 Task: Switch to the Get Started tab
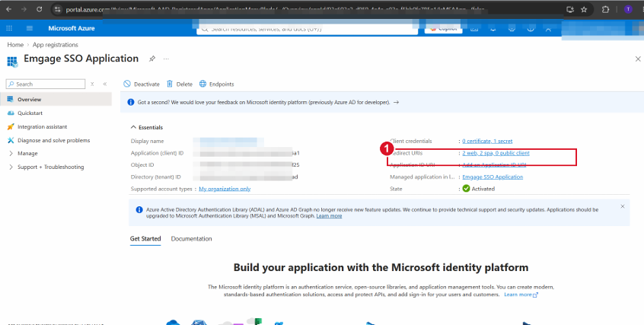(x=145, y=239)
